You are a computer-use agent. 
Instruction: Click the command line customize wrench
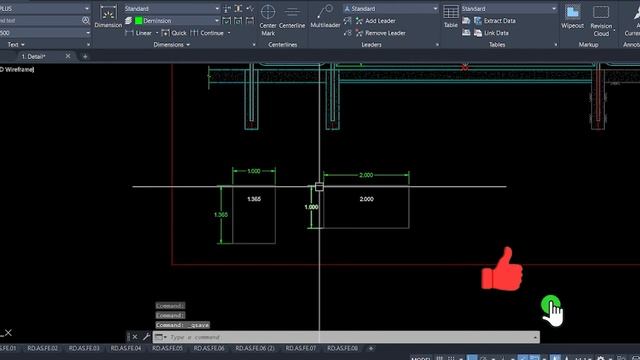(x=146, y=337)
